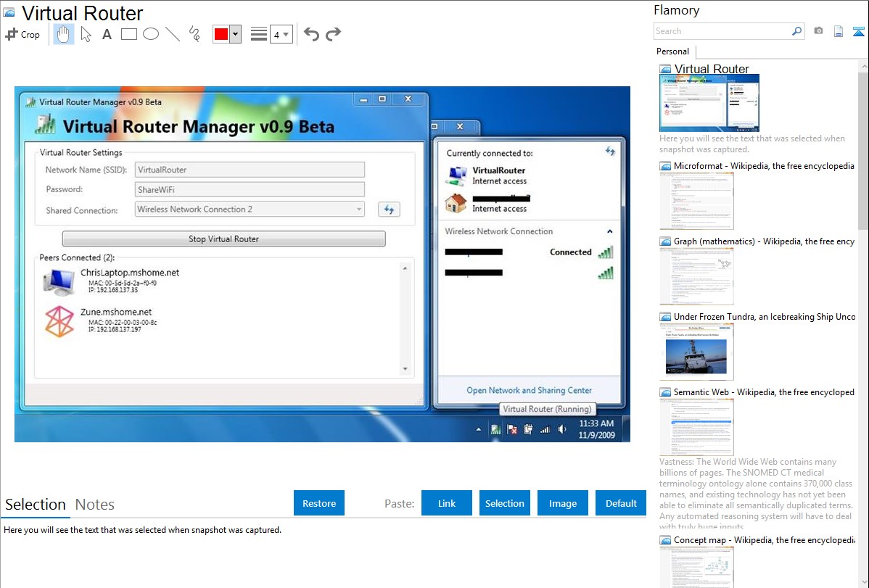Switch to the Personal tab
The width and height of the screenshot is (869, 588).
click(x=673, y=51)
